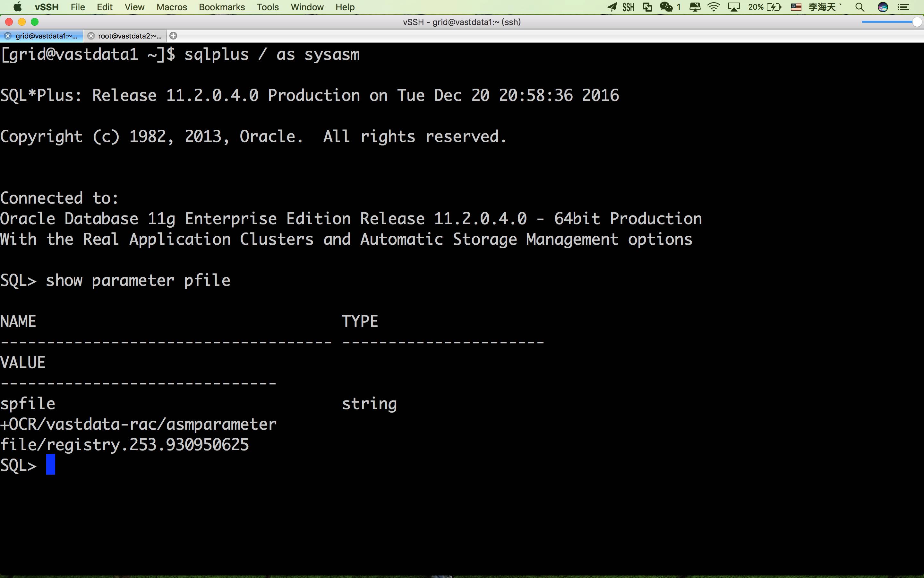This screenshot has width=924, height=578.
Task: Click the Oracle Database 11g Enterprise Edition line
Action: click(x=351, y=219)
